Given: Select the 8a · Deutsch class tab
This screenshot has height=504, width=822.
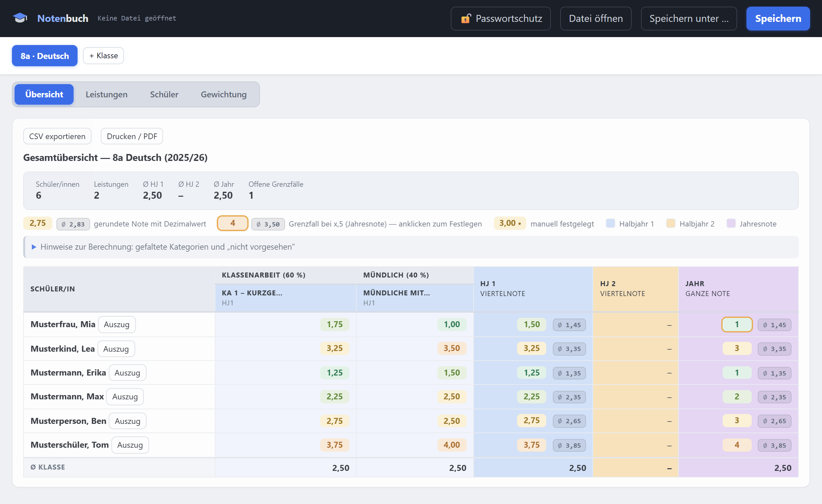Looking at the screenshot, I should pyautogui.click(x=45, y=56).
